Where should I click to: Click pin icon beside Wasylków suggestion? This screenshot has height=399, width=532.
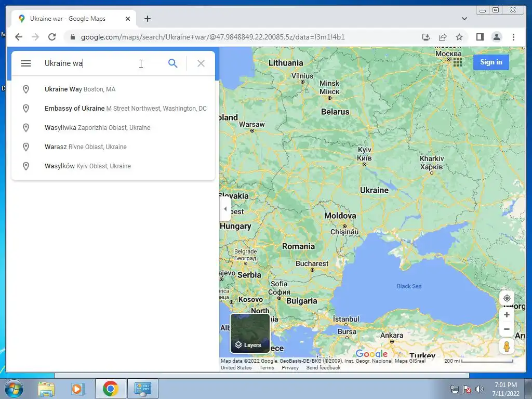pyautogui.click(x=26, y=166)
